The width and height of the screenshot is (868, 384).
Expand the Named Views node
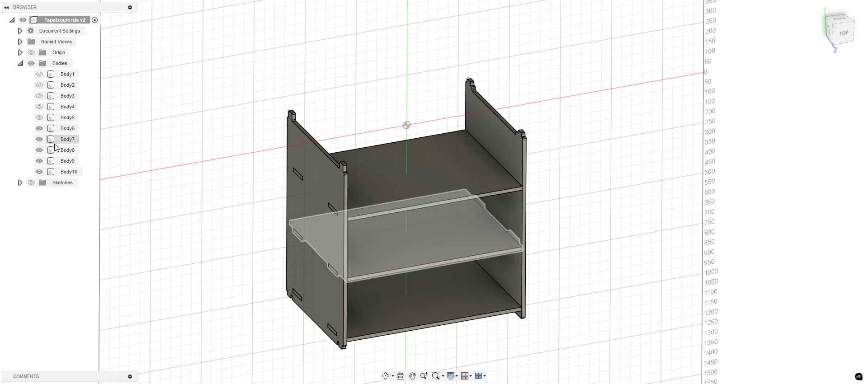(x=20, y=42)
